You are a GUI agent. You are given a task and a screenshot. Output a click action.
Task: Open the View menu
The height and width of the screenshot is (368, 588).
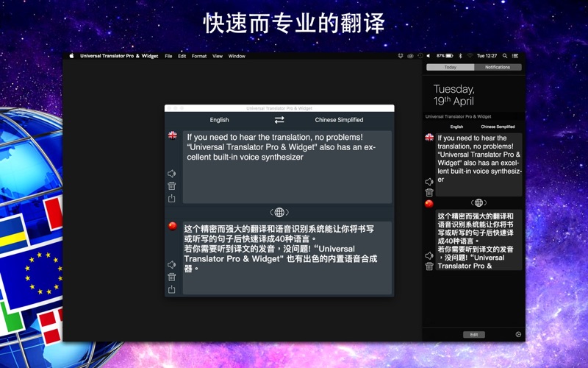pos(218,56)
